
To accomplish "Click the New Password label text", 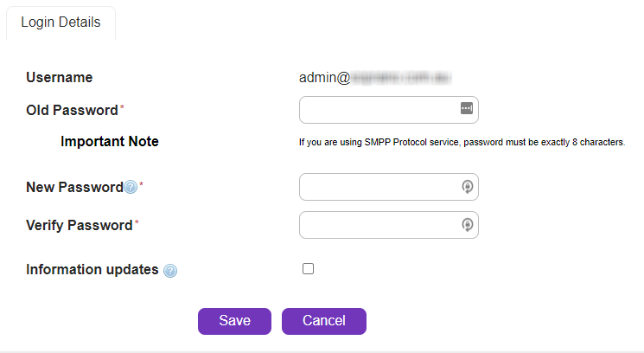I will tap(74, 187).
